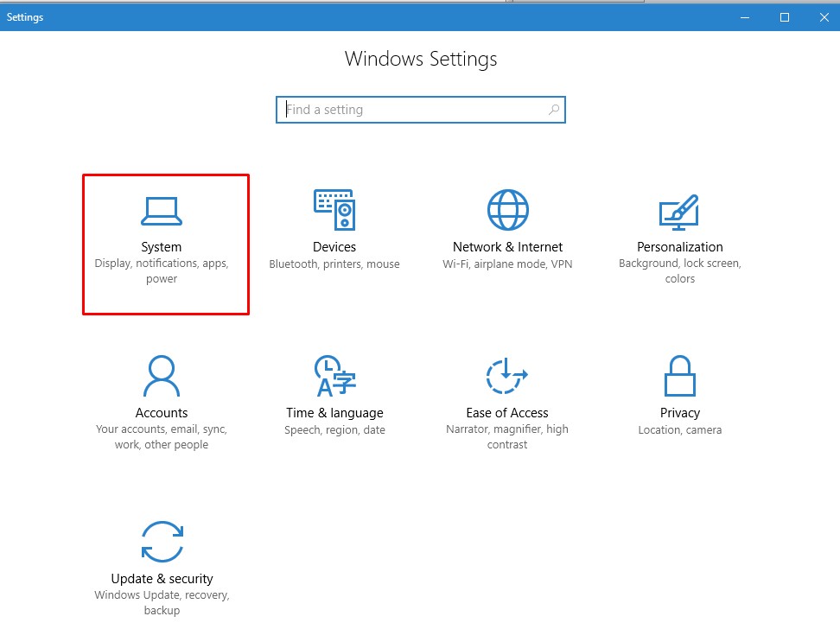
Task: Open the Personalization paintbrush icon
Action: click(679, 213)
